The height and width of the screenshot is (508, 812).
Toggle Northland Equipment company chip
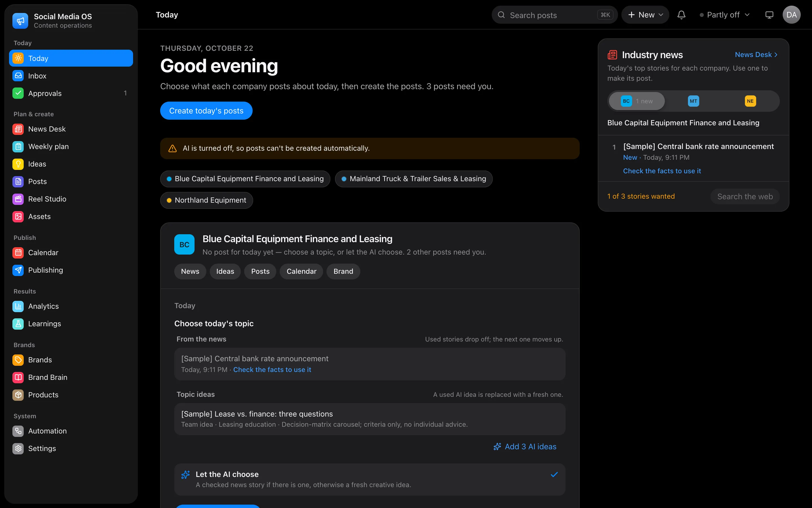click(x=207, y=200)
